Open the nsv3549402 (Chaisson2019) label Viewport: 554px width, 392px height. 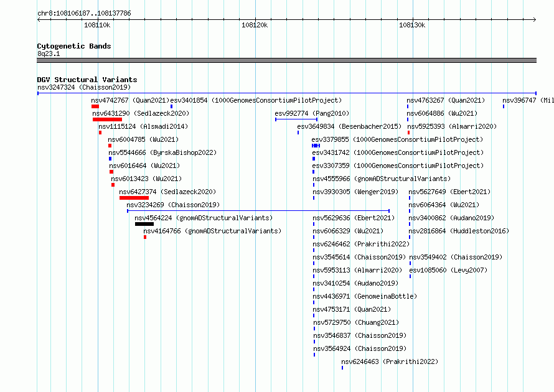[x=456, y=257]
